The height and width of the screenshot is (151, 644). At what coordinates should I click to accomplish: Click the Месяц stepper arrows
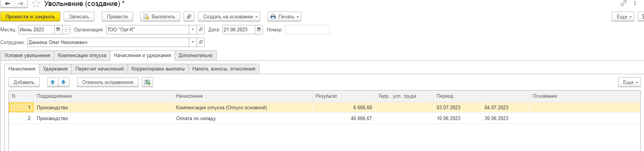pyautogui.click(x=66, y=30)
